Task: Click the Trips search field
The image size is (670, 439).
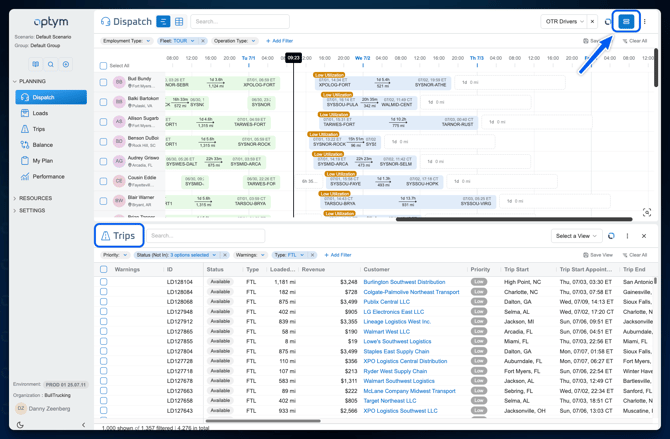Action: pyautogui.click(x=206, y=236)
